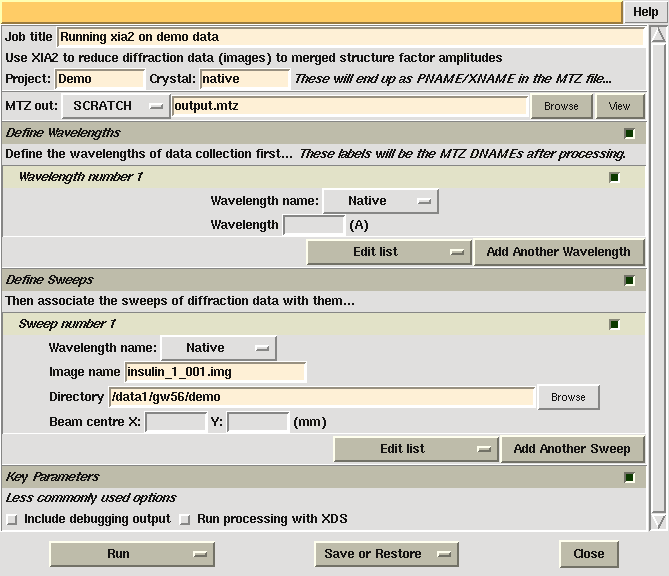Click the Sweep number 1 label
Screen dimensions: 669x576
[x=67, y=324]
